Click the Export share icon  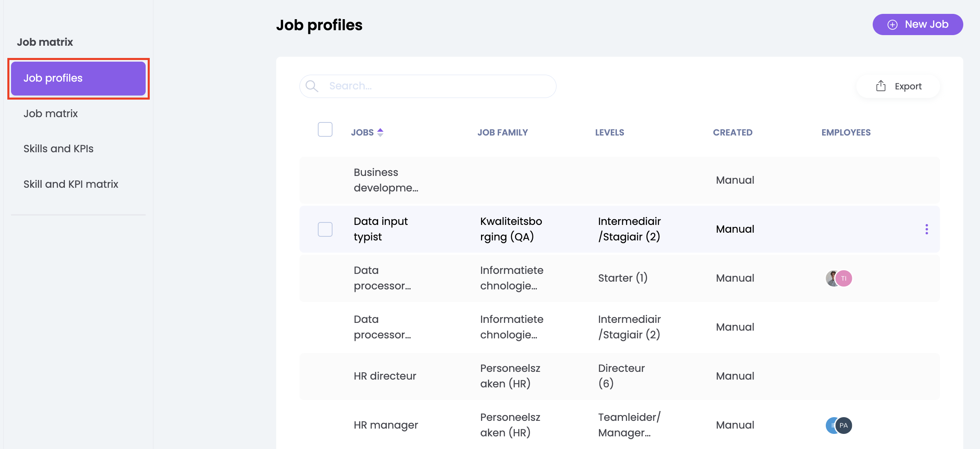tap(881, 86)
